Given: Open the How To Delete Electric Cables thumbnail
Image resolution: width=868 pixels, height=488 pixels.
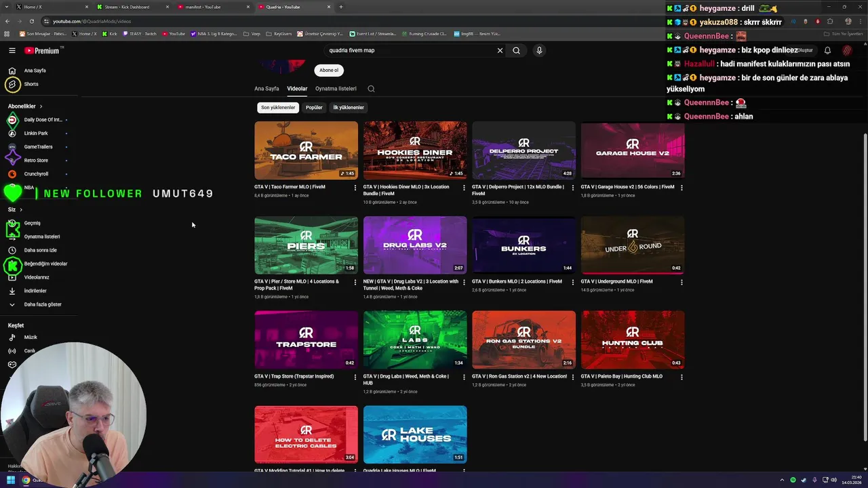Looking at the screenshot, I should [306, 434].
